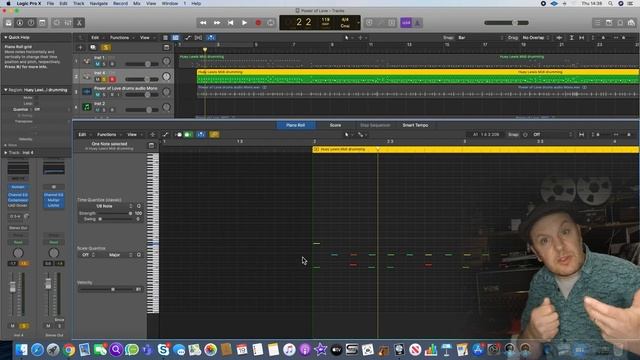The image size is (640, 360).
Task: Click the add new track plus button
Action: (x=80, y=47)
